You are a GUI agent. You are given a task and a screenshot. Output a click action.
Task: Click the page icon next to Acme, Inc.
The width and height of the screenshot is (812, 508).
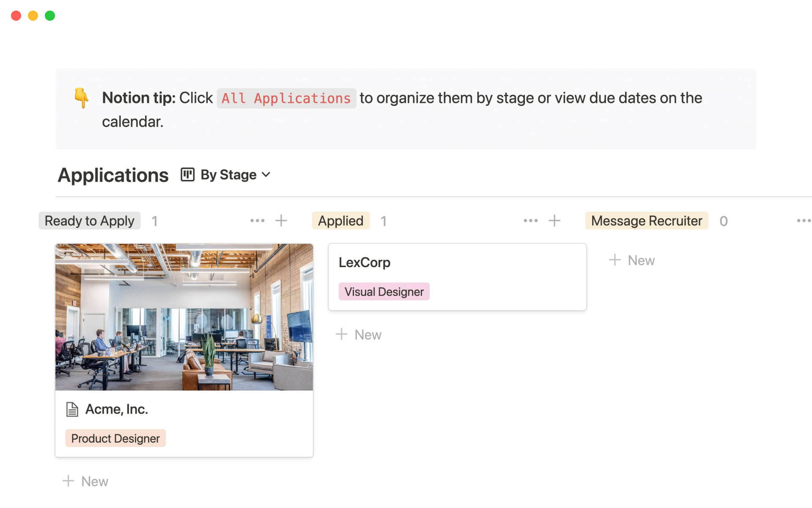(x=72, y=409)
